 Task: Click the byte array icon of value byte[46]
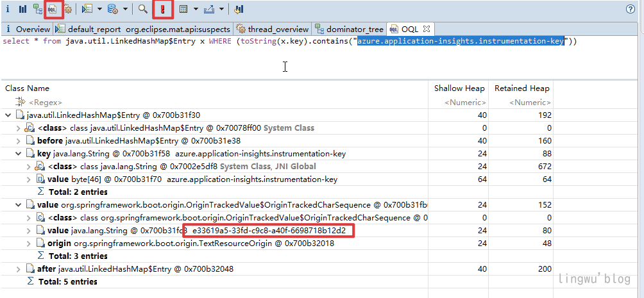[x=40, y=179]
